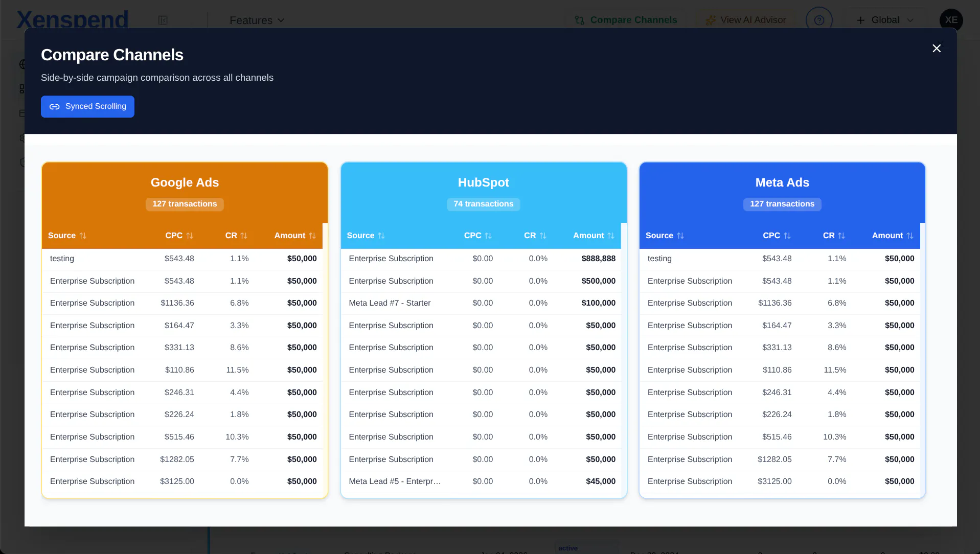Click $164.47 CPC in Meta Ads
The height and width of the screenshot is (554, 980).
(777, 326)
